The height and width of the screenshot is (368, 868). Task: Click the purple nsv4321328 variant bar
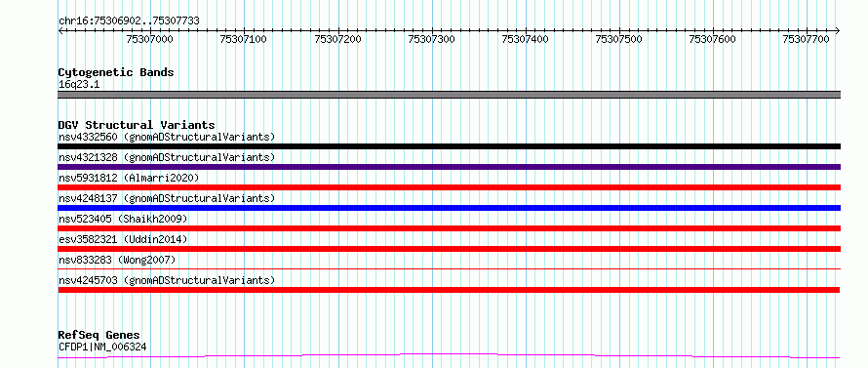tap(449, 167)
